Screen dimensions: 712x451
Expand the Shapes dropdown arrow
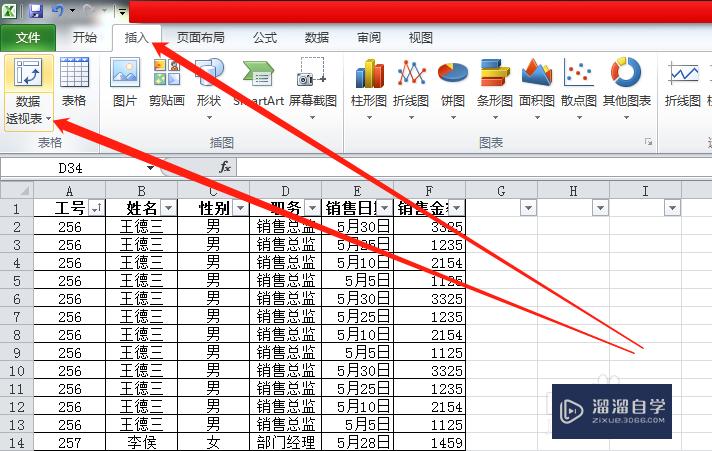click(x=209, y=117)
